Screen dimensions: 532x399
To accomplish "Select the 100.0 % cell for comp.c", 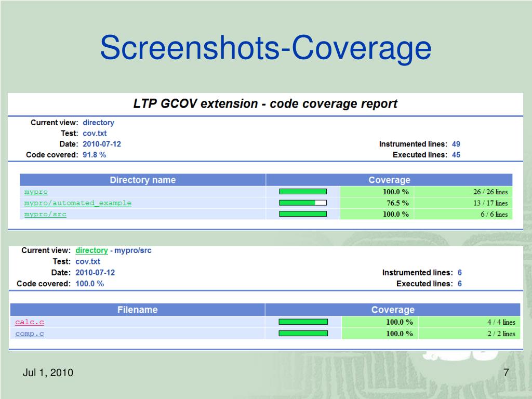I will coord(380,334).
